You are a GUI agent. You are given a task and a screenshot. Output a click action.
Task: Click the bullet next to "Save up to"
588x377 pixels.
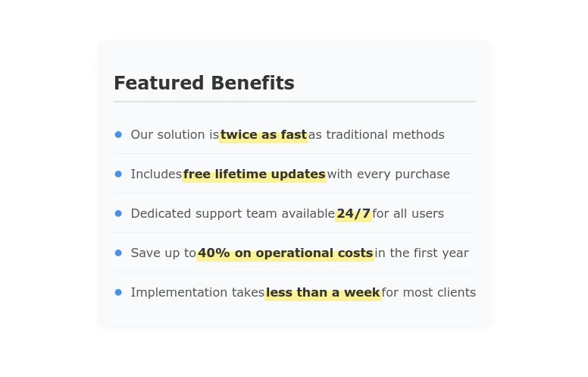pos(118,253)
